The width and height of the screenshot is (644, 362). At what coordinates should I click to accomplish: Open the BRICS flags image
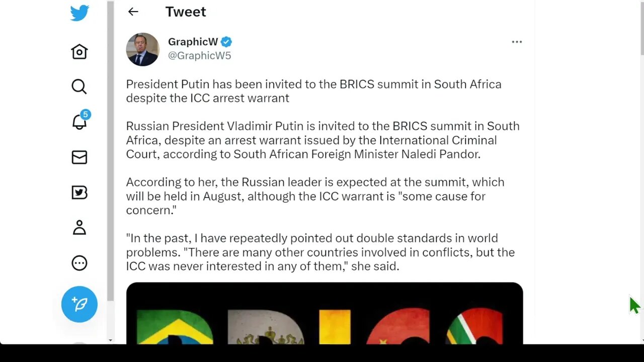click(325, 314)
